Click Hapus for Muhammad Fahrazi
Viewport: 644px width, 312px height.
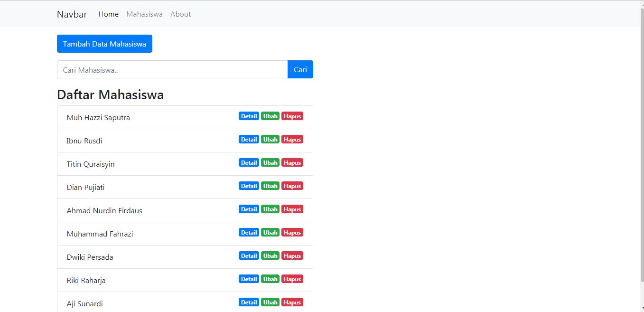(292, 233)
